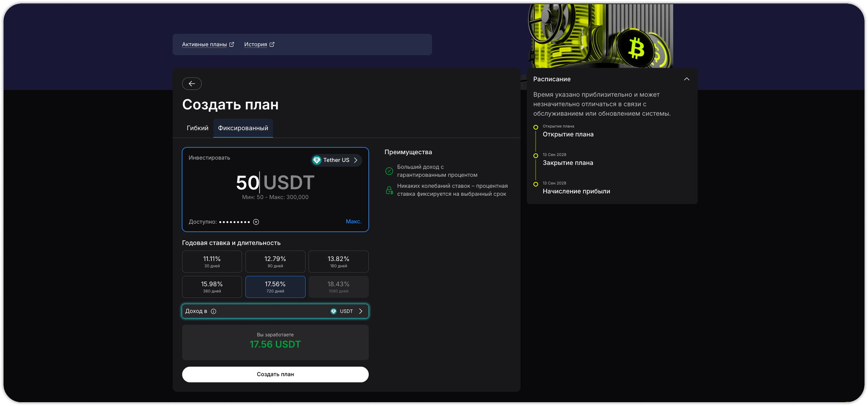The image size is (868, 406).
Task: Open the USDT income currency selector
Action: tap(347, 311)
